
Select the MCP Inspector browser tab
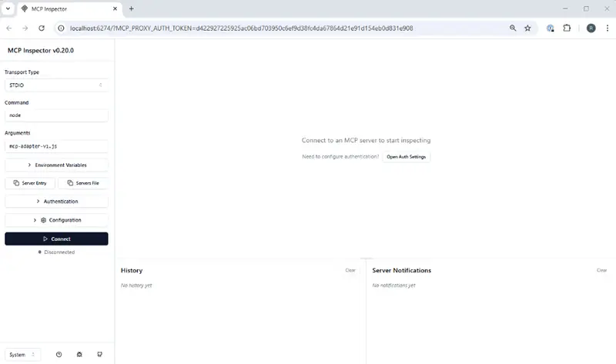pos(69,9)
